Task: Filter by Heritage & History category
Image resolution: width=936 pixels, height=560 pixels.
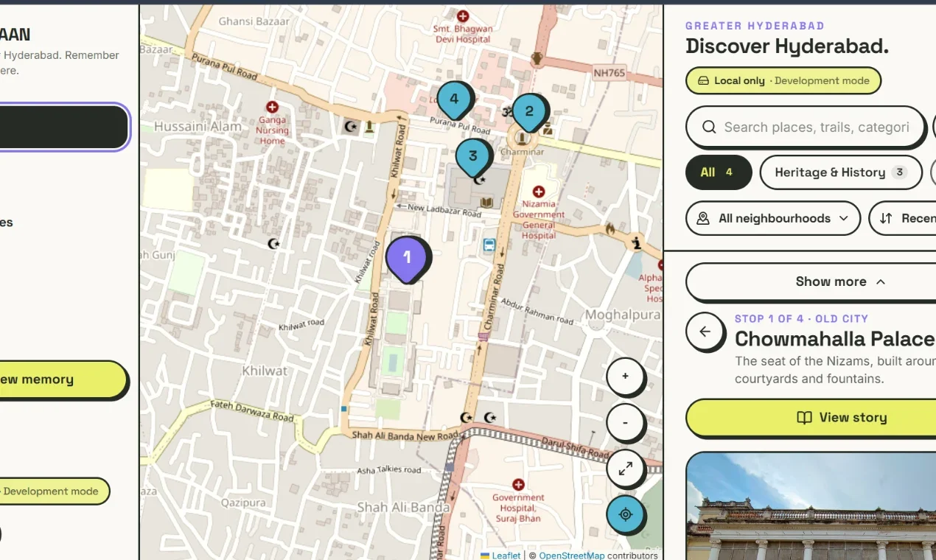Action: coord(841,172)
